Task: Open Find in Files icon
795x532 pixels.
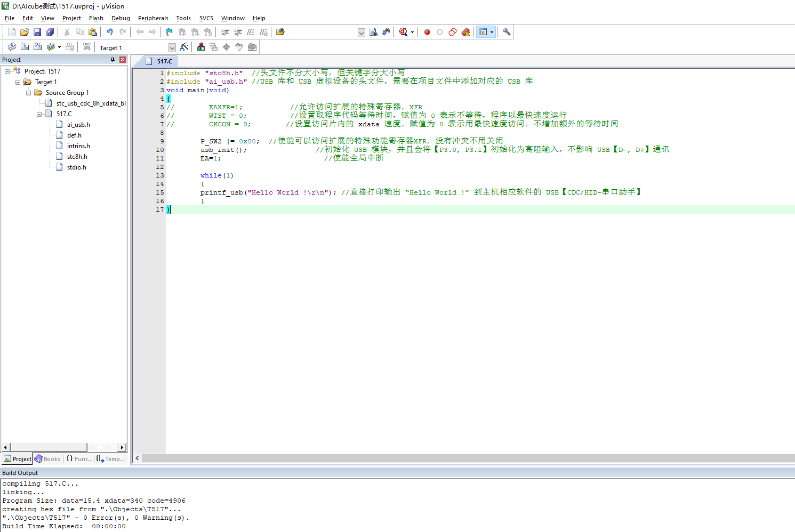Action: pos(280,32)
